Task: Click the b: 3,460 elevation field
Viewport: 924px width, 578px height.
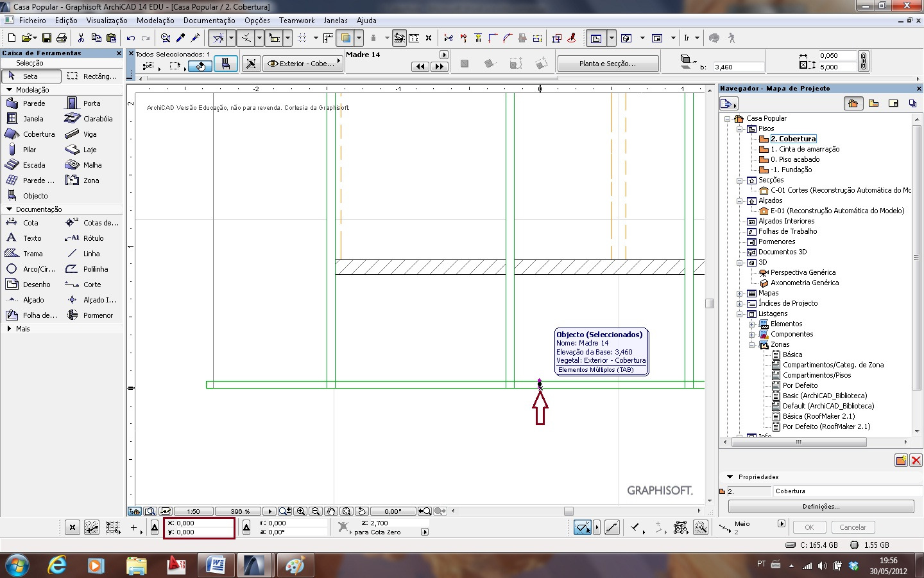Action: coord(738,67)
